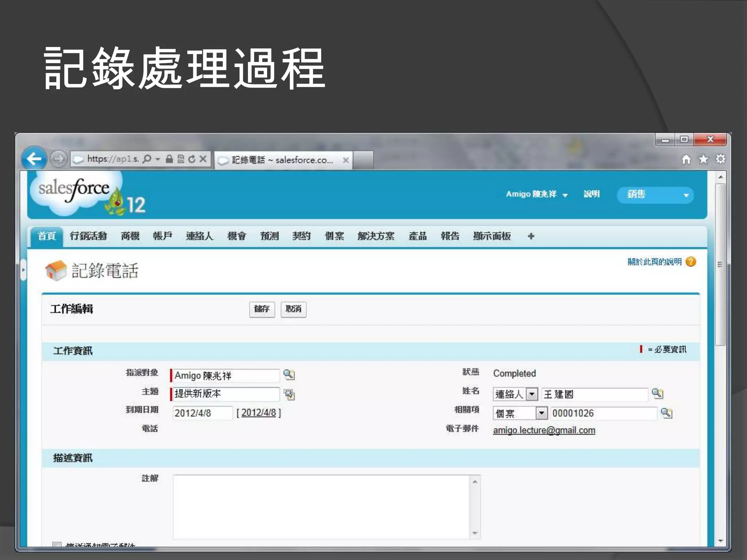Click the compatibility view icon in address bar
747x560 pixels.
point(181,159)
